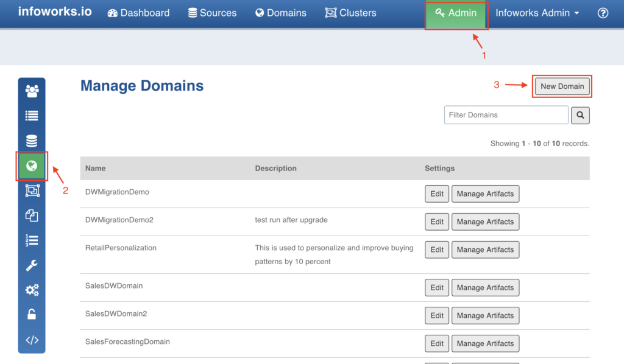Open the bulleted list icon in sidebar
Image resolution: width=624 pixels, height=364 pixels.
click(32, 116)
